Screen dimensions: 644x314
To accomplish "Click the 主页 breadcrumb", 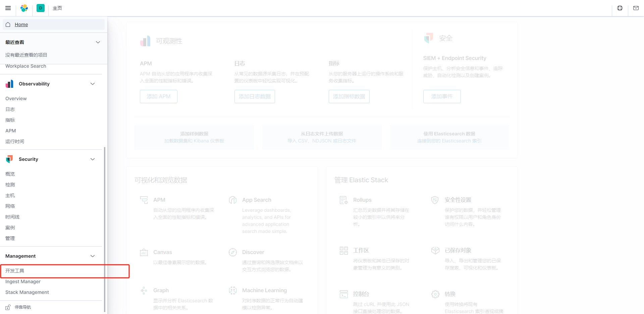I will tap(57, 8).
